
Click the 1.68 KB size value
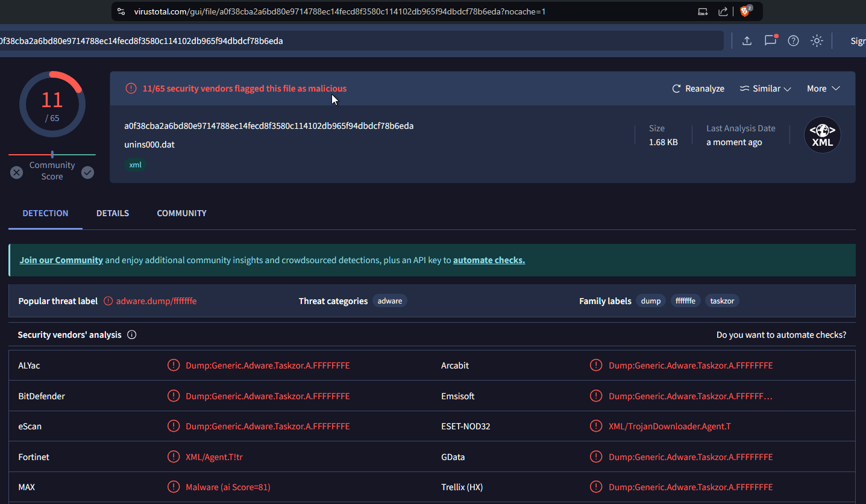664,142
